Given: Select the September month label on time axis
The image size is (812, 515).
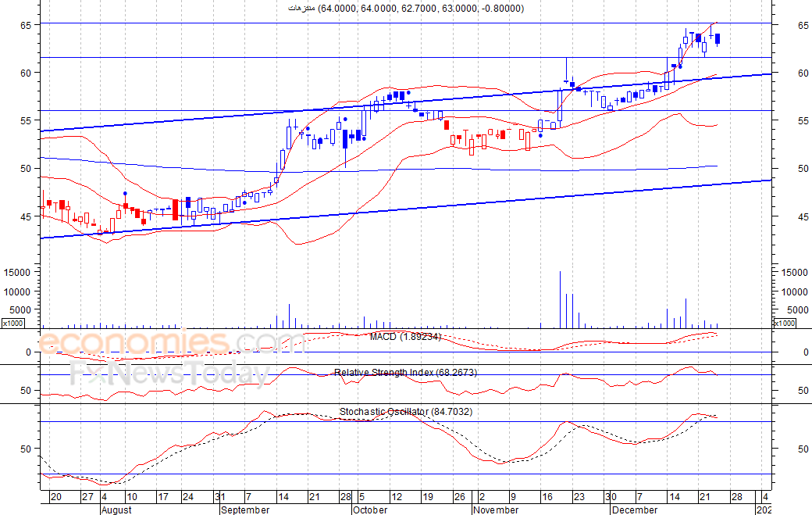Looking at the screenshot, I should (x=245, y=510).
